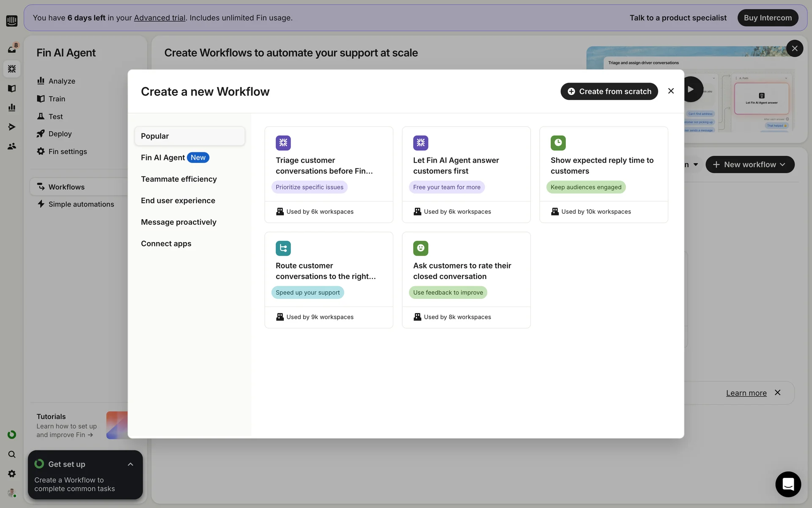
Task: Open the Knowledge book icon in sidebar
Action: [12, 88]
